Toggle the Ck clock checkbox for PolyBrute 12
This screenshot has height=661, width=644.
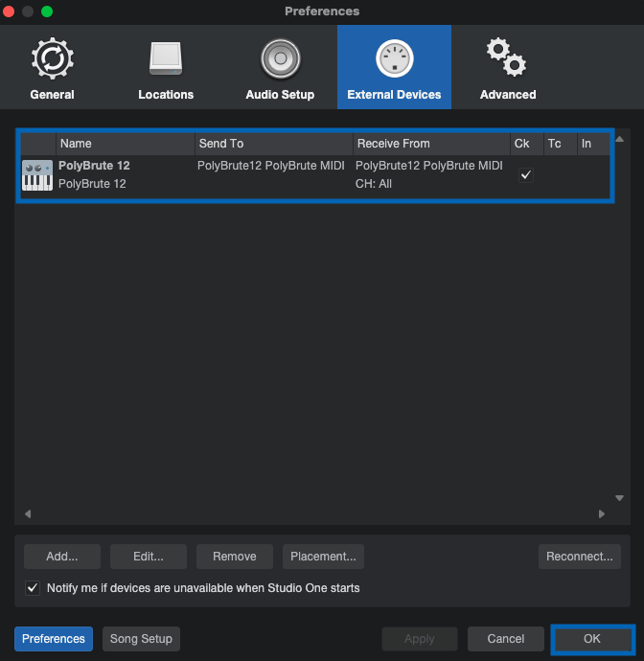pyautogui.click(x=526, y=175)
